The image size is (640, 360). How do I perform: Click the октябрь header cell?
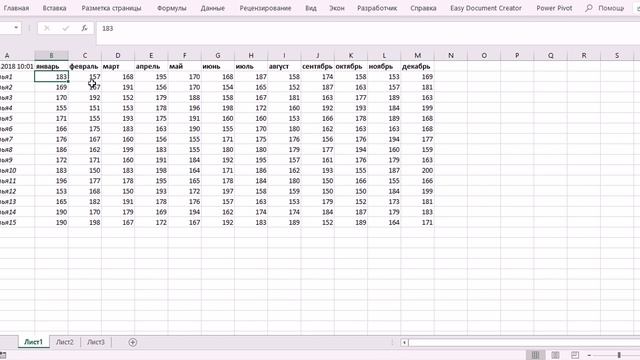(351, 66)
